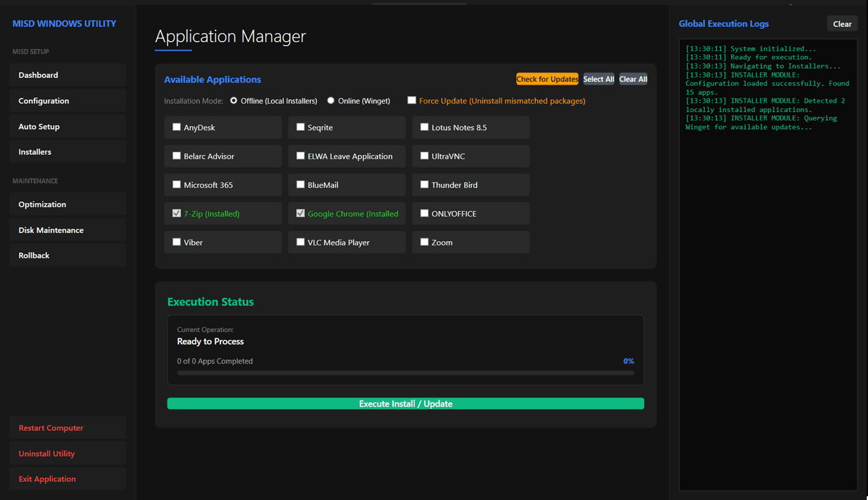
Task: Open Auto Setup section
Action: 68,126
